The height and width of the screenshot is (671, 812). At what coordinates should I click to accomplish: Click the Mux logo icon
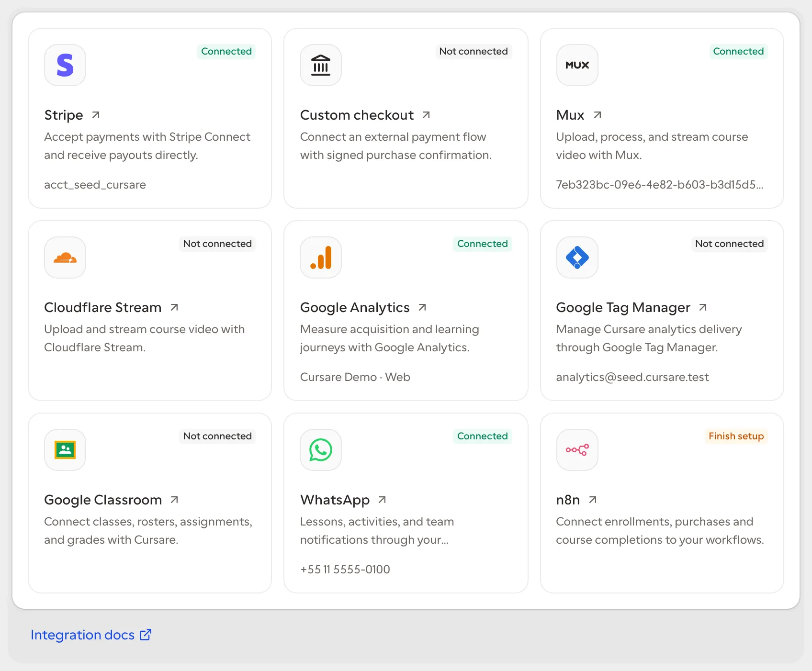click(x=577, y=65)
